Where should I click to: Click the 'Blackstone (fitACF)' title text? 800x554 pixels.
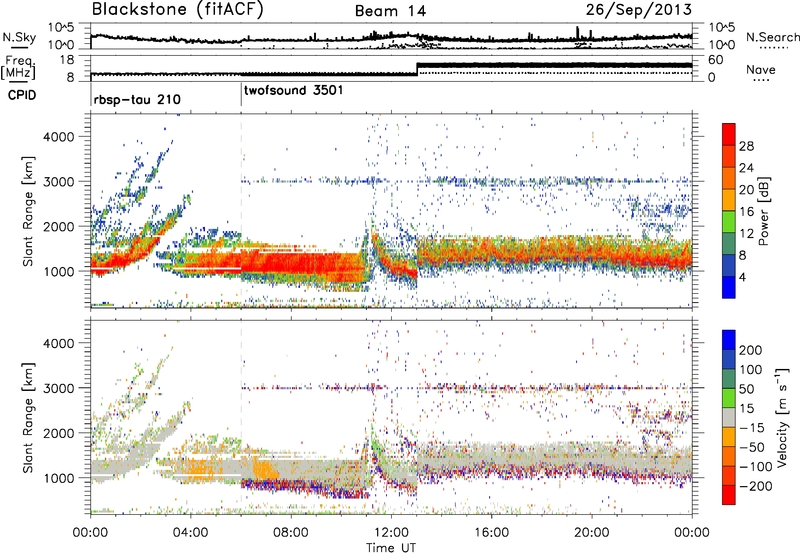coord(178,9)
